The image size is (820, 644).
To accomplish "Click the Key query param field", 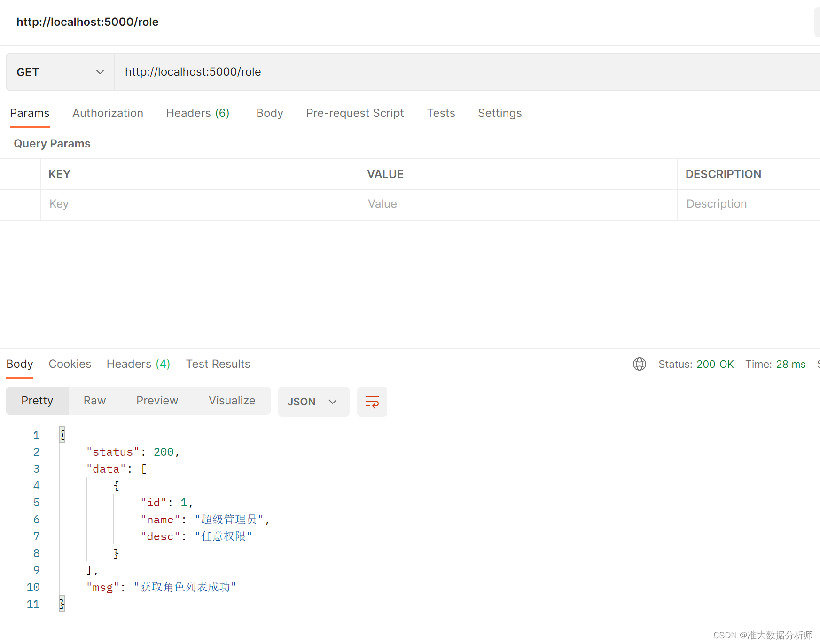I will click(200, 204).
